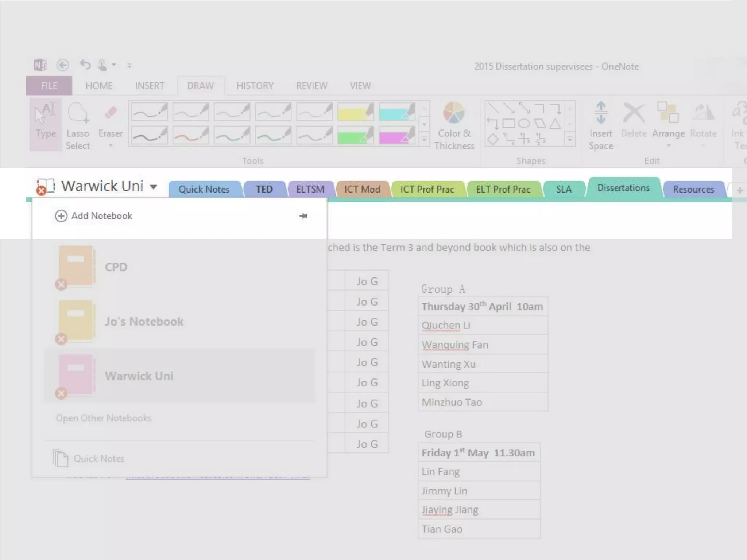Viewport: 747px width, 560px height.
Task: Expand the Warwick Uni notebook dropdown
Action: [154, 187]
